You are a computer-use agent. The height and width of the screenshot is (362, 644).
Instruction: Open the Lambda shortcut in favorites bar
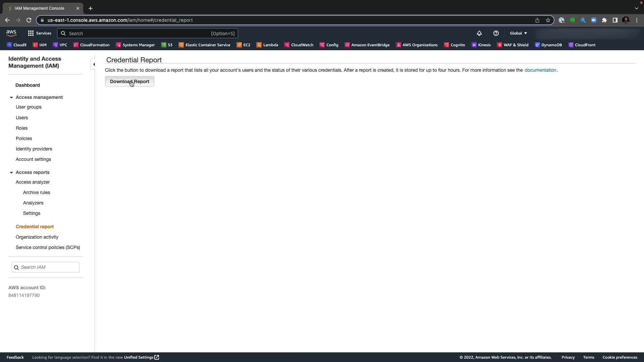(x=267, y=45)
